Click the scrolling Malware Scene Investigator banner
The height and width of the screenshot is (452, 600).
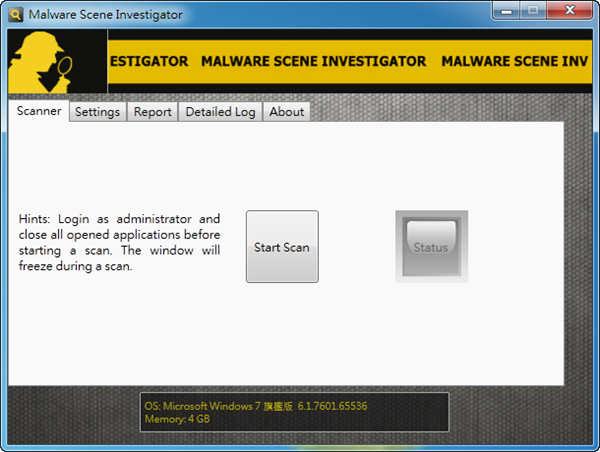tap(350, 61)
